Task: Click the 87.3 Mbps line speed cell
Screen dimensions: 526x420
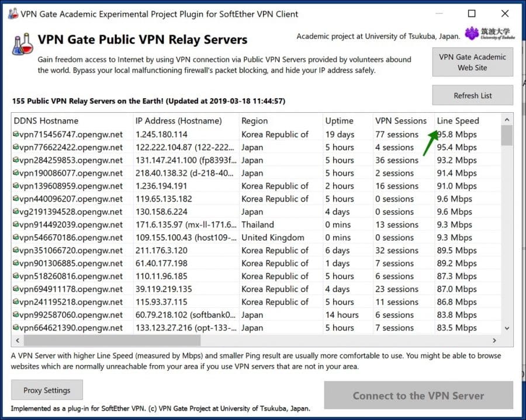Action: click(x=456, y=276)
